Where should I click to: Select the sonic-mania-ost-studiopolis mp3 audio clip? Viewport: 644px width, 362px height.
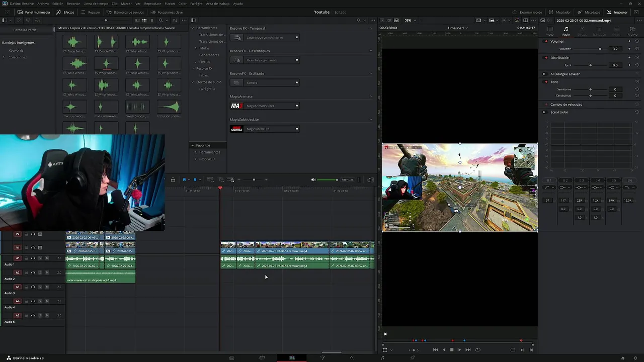coord(100,277)
